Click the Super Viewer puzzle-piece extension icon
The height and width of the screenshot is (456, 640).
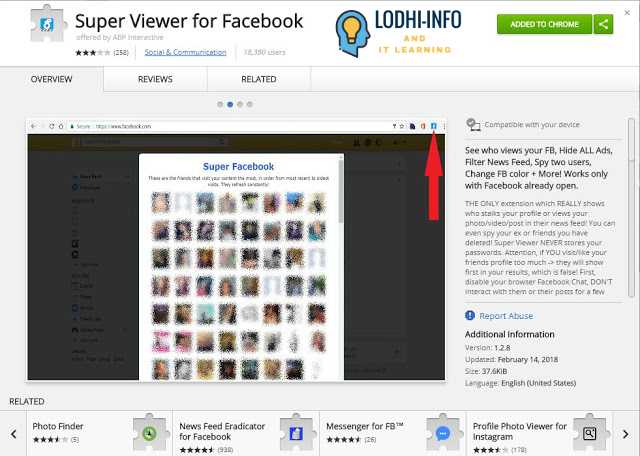tap(48, 24)
